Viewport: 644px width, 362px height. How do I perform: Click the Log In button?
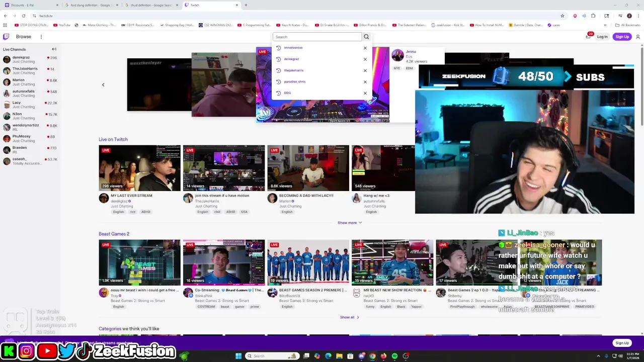[602, 37]
